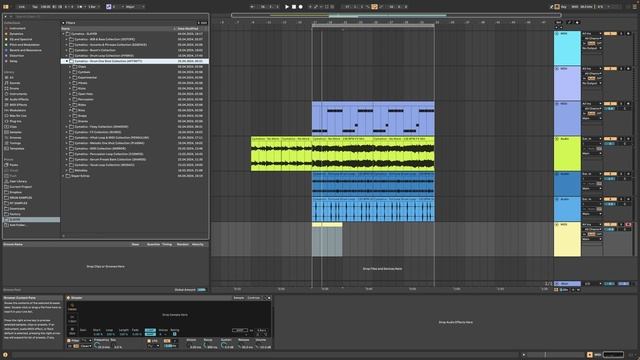Click the Stop transport button

(294, 7)
